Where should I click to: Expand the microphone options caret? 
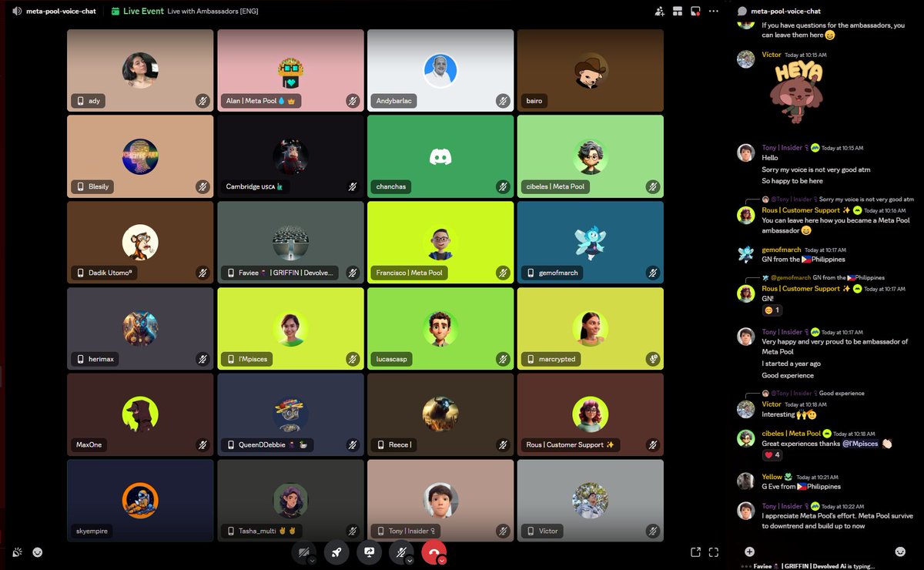410,561
